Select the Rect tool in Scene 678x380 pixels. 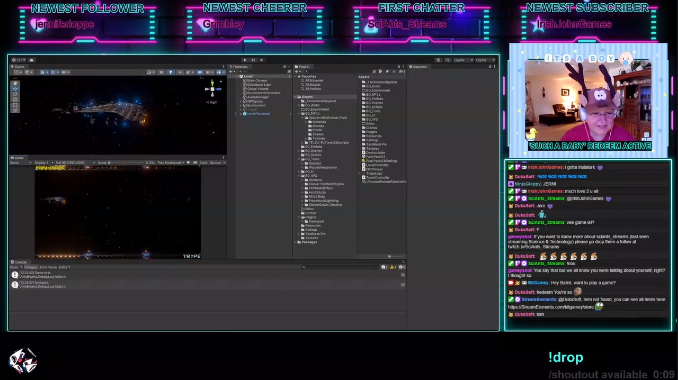pyautogui.click(x=15, y=105)
